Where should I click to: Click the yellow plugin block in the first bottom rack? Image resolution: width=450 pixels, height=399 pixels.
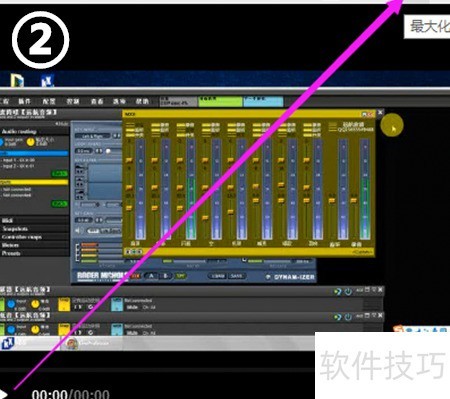click(64, 304)
